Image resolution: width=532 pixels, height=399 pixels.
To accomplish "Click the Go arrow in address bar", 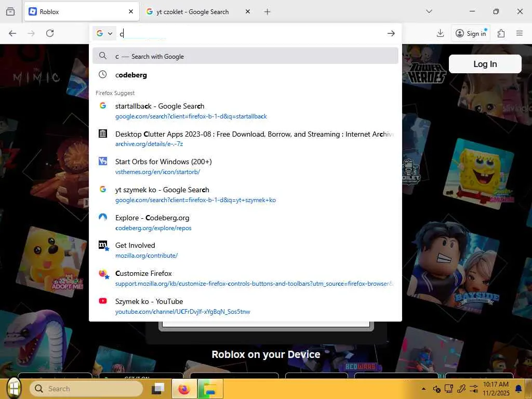I will [x=391, y=33].
